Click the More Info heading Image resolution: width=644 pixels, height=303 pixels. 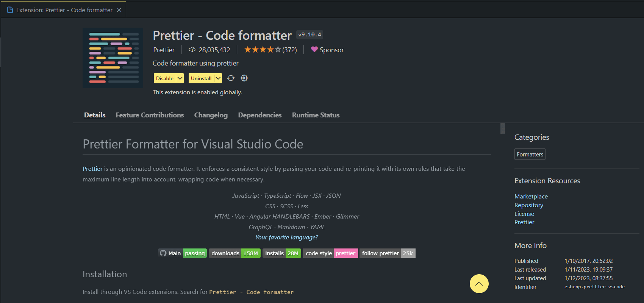(530, 245)
